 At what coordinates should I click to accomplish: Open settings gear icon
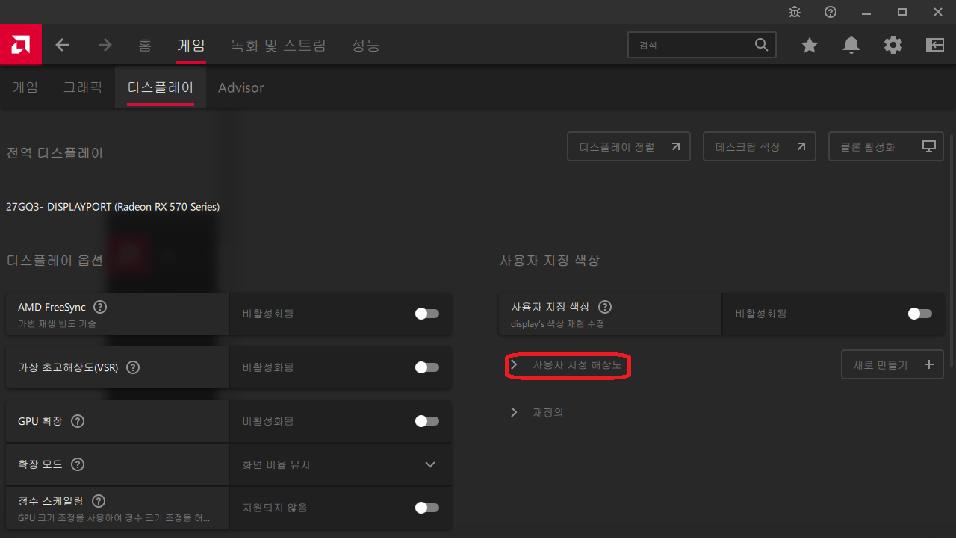click(893, 45)
